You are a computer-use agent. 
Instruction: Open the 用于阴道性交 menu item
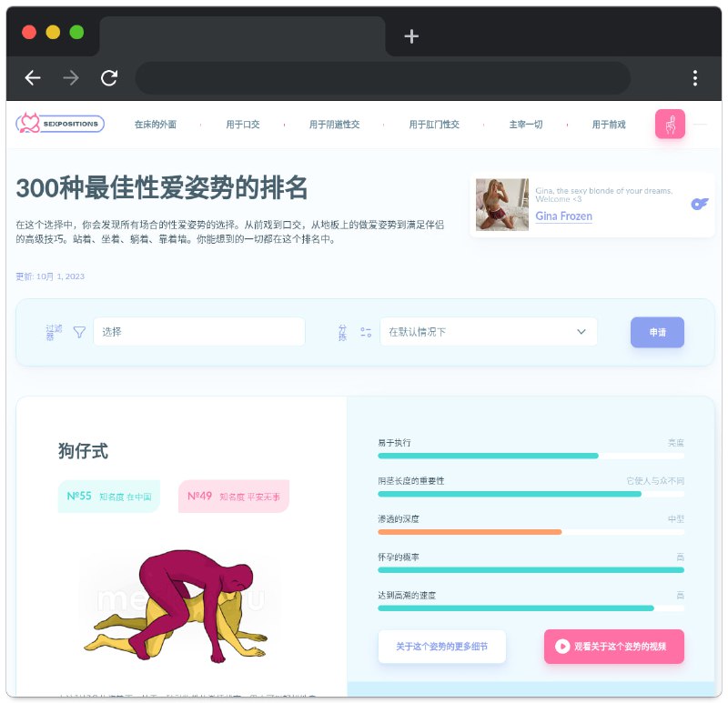[x=334, y=125]
